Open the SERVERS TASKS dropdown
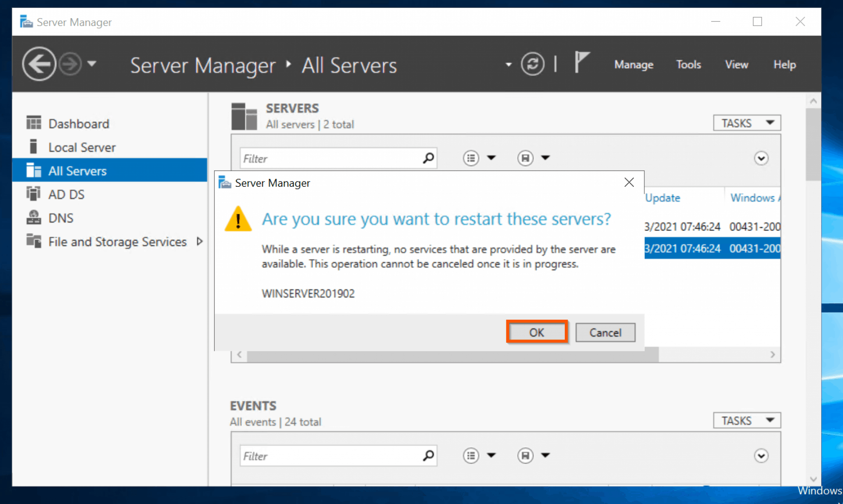Image resolution: width=843 pixels, height=504 pixels. pos(746,122)
